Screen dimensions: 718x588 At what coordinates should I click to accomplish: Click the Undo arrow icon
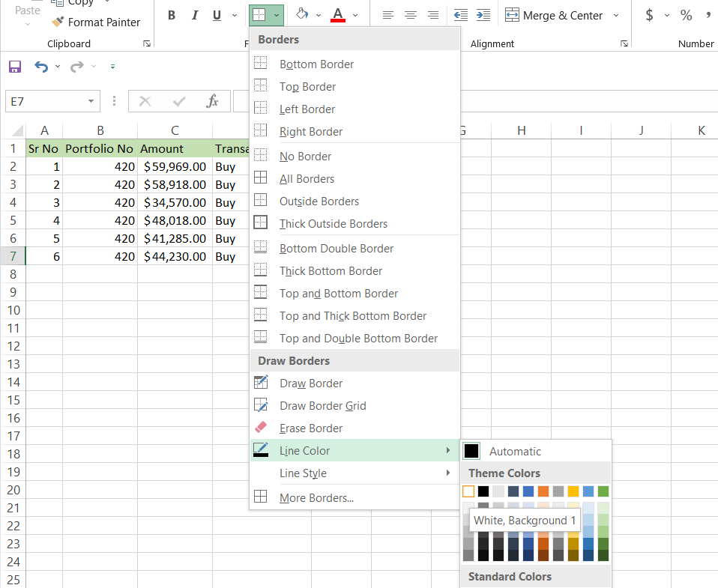[x=41, y=67]
